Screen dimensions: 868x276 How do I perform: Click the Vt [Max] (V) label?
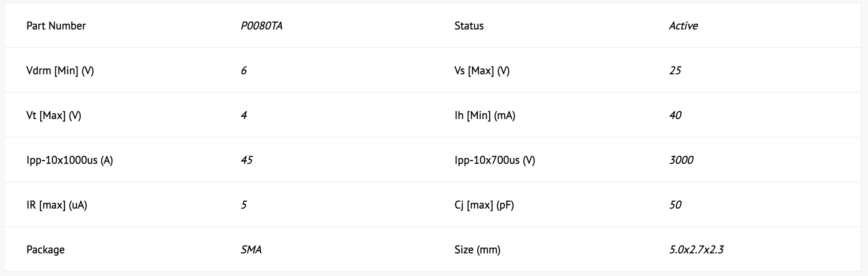pyautogui.click(x=54, y=115)
